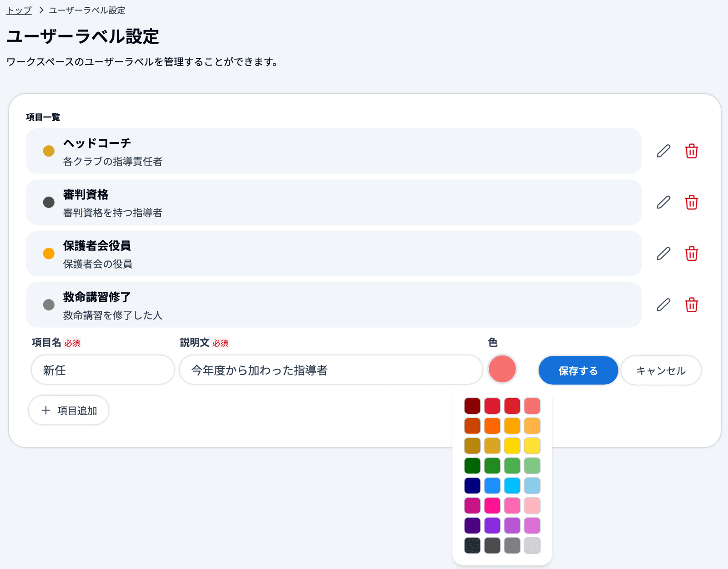728x569 pixels.
Task: Focus the 説明文 input field
Action: [x=331, y=370]
